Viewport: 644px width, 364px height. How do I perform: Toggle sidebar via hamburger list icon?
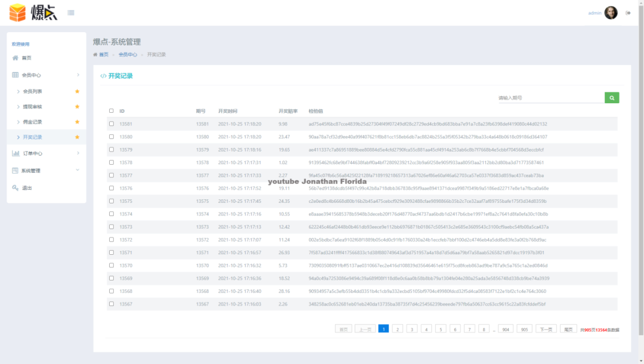(71, 13)
